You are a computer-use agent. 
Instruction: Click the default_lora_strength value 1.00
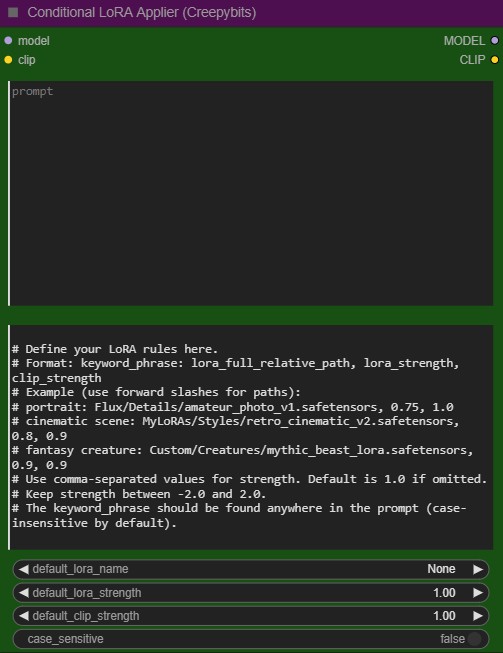pyautogui.click(x=444, y=593)
